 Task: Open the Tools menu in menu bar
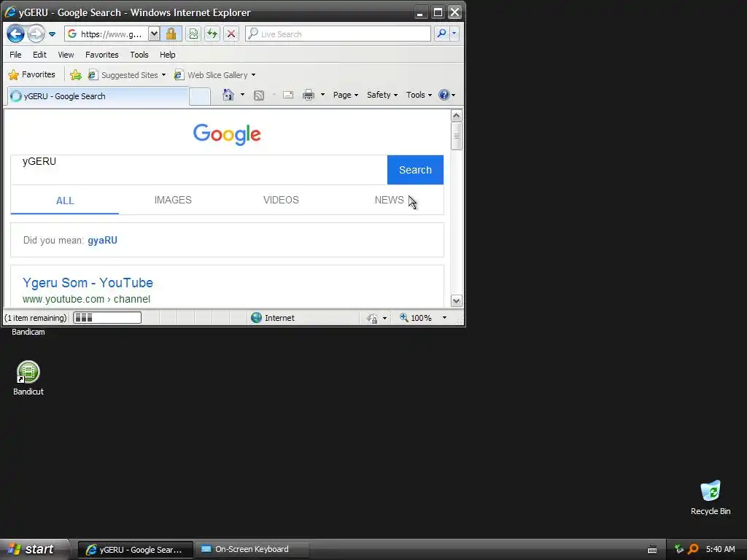click(139, 55)
